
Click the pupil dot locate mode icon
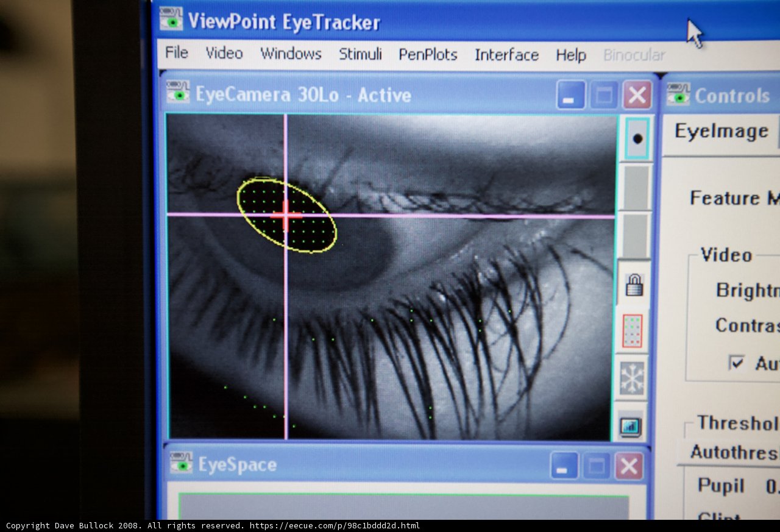point(637,139)
